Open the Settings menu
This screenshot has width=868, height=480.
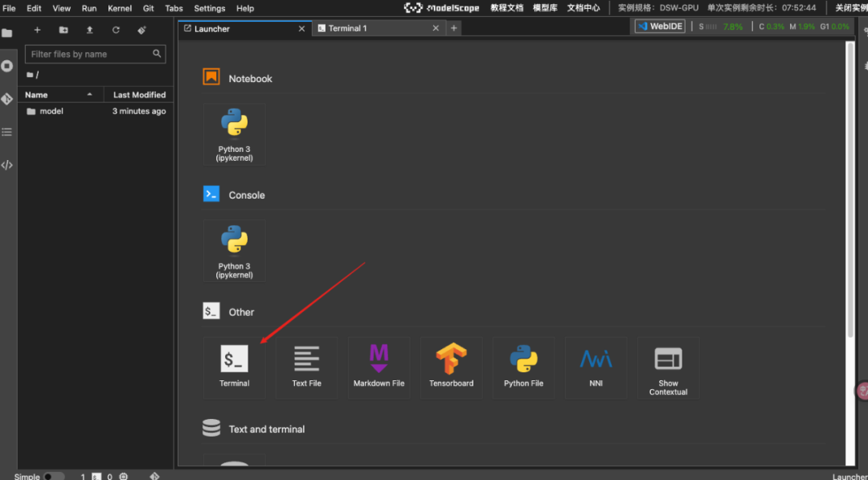point(209,8)
